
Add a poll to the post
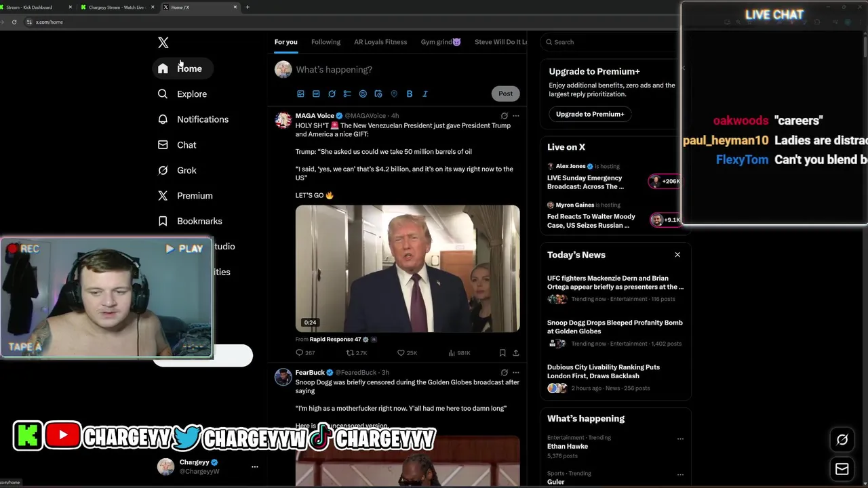click(347, 94)
